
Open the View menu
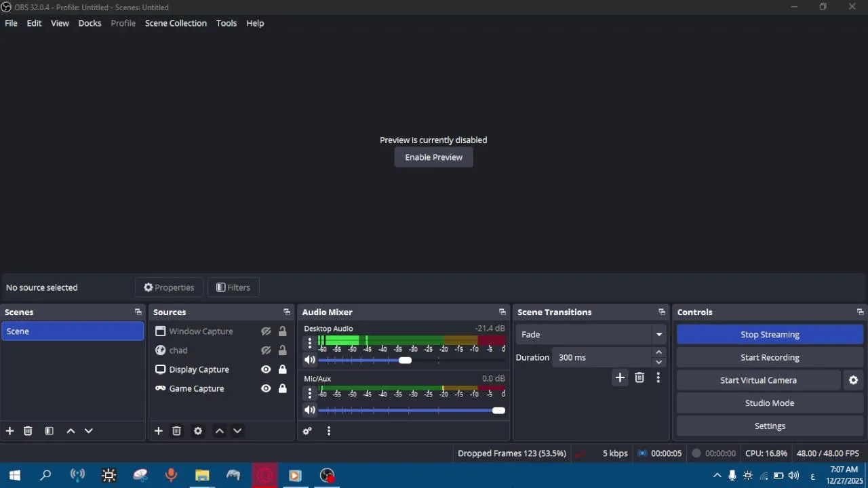point(60,23)
